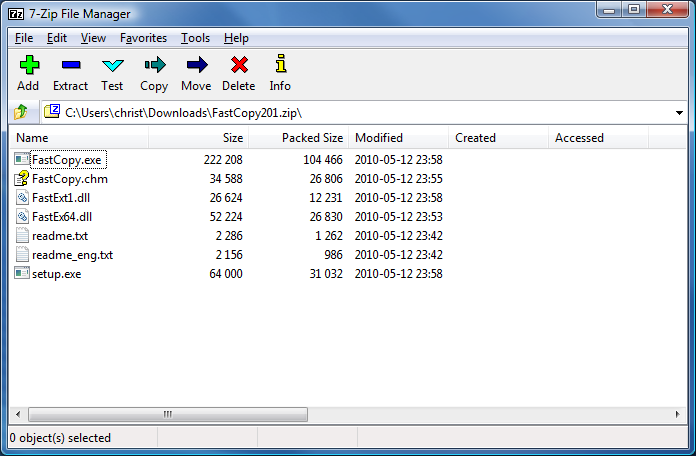Minimize the 7-Zip File Manager window

pos(609,10)
